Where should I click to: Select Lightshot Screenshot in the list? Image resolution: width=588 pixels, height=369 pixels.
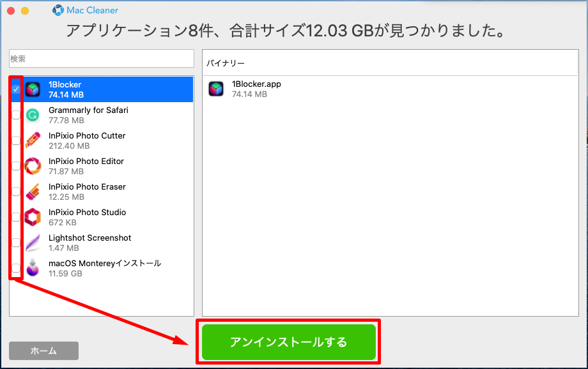(90, 238)
